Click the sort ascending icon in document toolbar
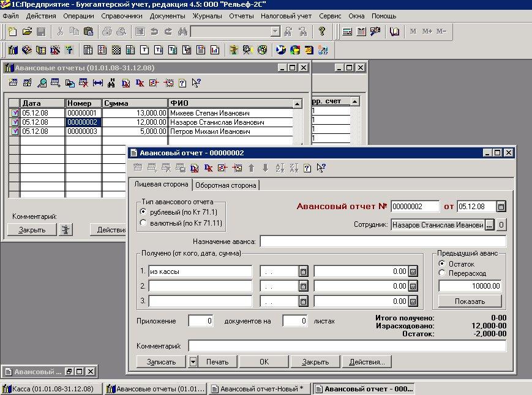 tap(280, 168)
